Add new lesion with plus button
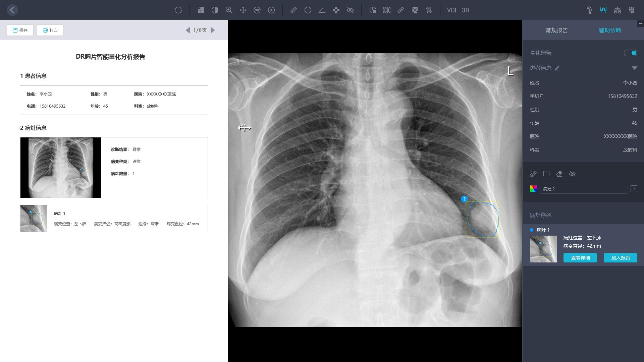The width and height of the screenshot is (644, 362). coord(634,189)
